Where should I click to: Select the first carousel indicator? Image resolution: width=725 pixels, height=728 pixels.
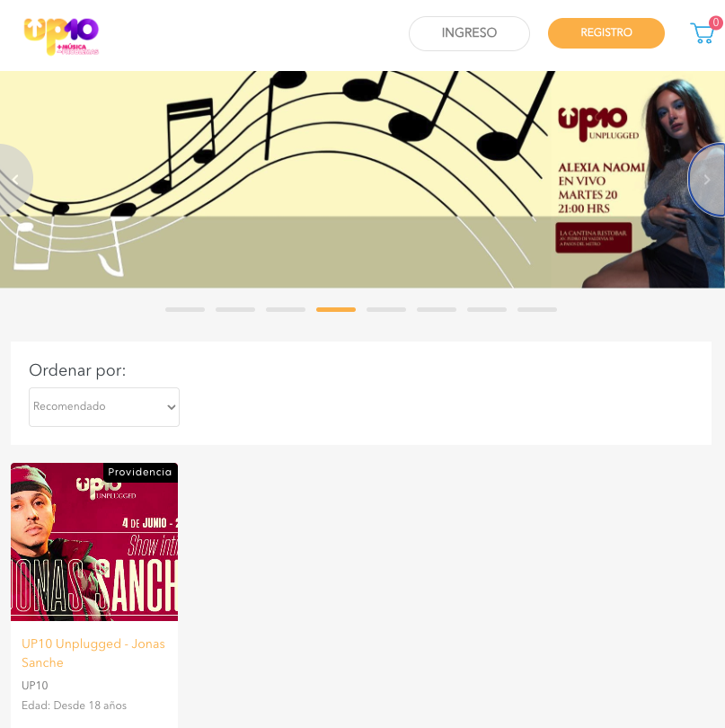(185, 309)
